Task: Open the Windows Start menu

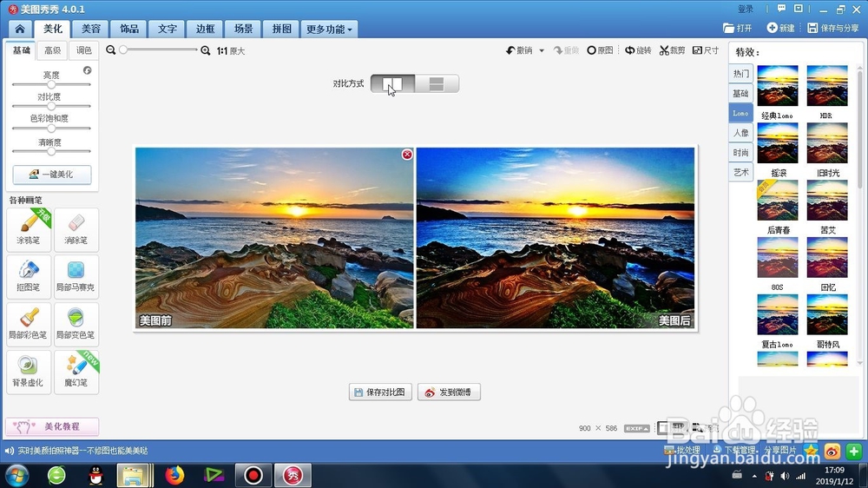Action: coord(17,475)
